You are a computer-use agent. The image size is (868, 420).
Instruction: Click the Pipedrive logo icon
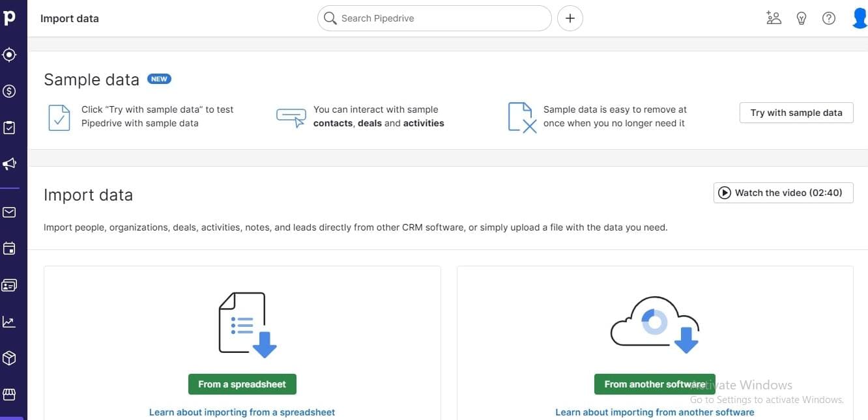click(9, 18)
